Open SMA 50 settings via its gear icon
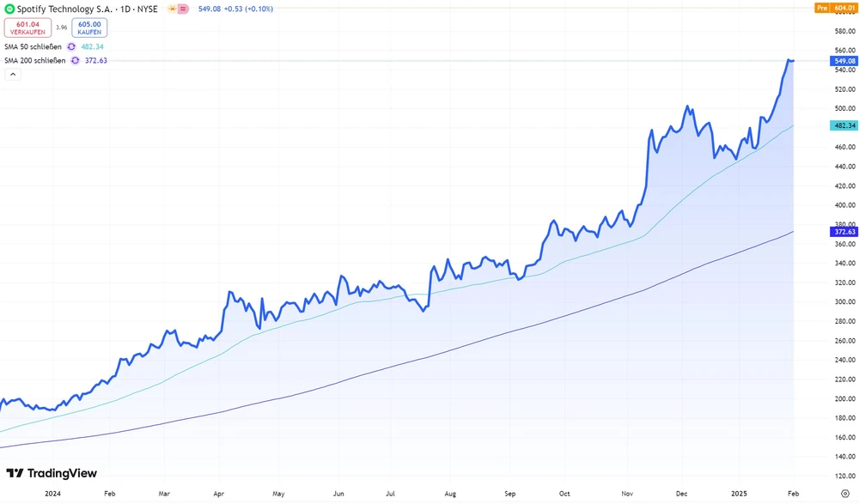Image resolution: width=859 pixels, height=504 pixels. [71, 47]
